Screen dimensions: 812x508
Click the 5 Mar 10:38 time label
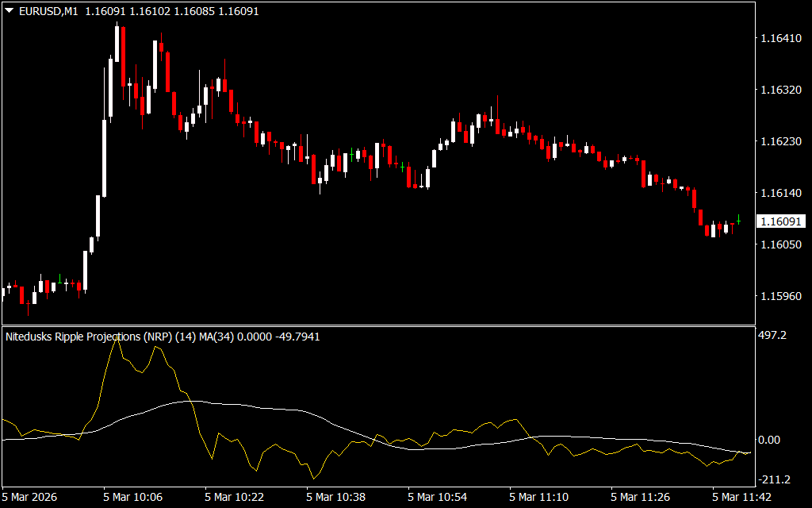pos(335,497)
